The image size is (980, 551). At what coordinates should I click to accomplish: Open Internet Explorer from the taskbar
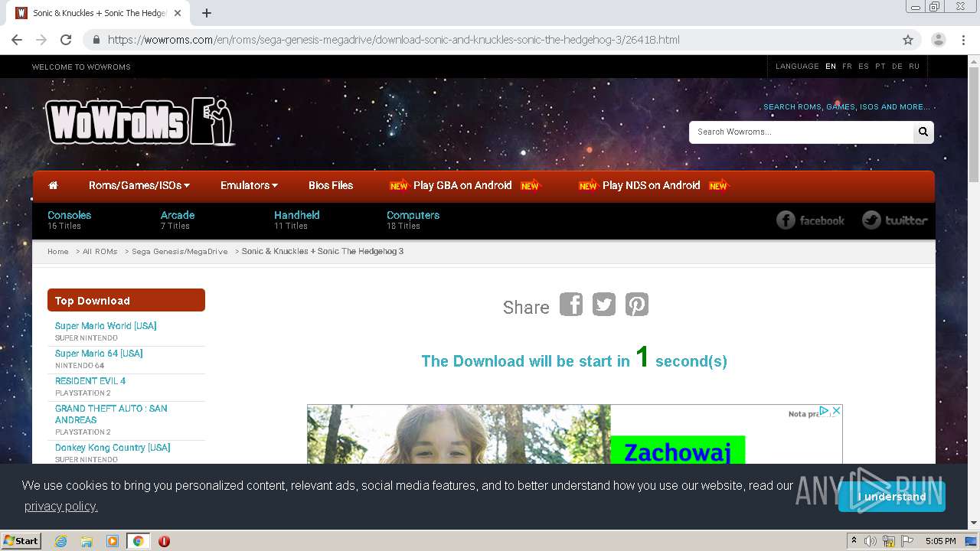click(x=60, y=541)
